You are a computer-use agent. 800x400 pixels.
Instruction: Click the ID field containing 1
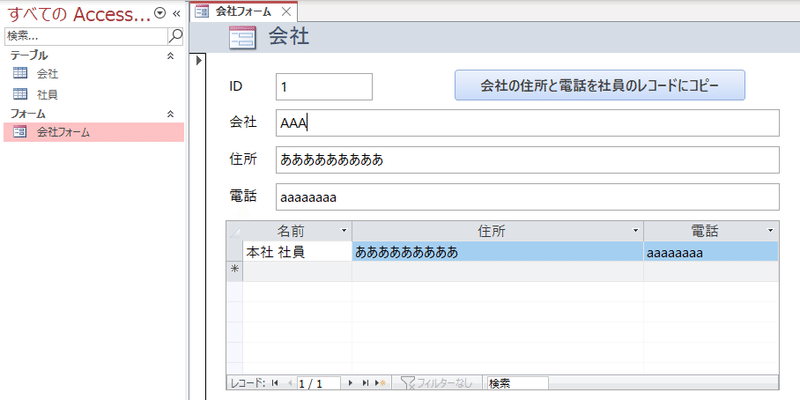pyautogui.click(x=324, y=87)
